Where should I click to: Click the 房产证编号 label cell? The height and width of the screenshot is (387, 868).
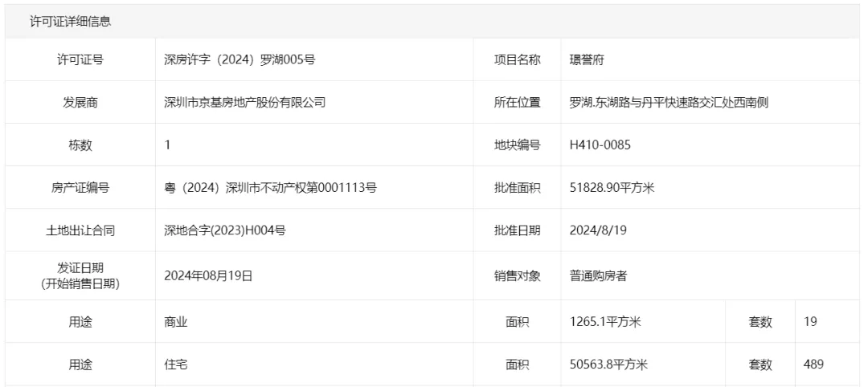click(x=80, y=188)
